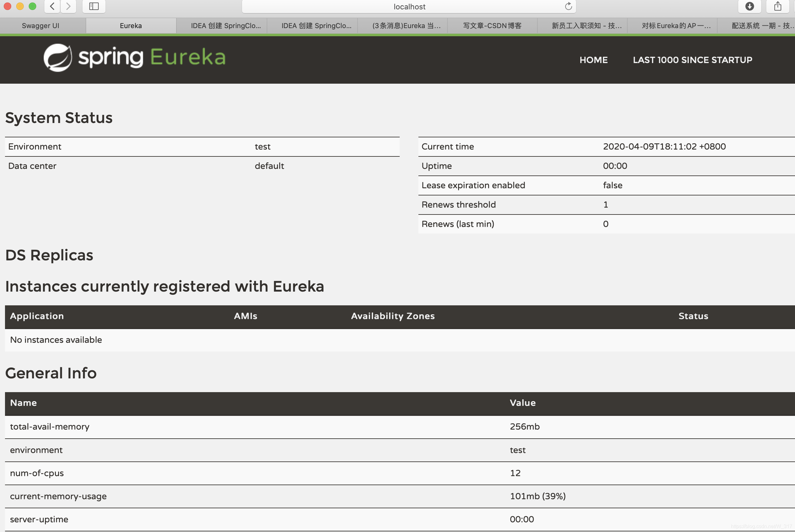Click the Share icon in the toolbar
Screen dimensions: 795x532
click(x=778, y=6)
